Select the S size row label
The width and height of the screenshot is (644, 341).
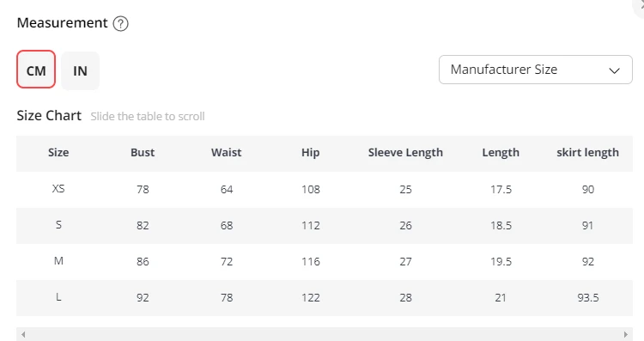[x=58, y=225]
